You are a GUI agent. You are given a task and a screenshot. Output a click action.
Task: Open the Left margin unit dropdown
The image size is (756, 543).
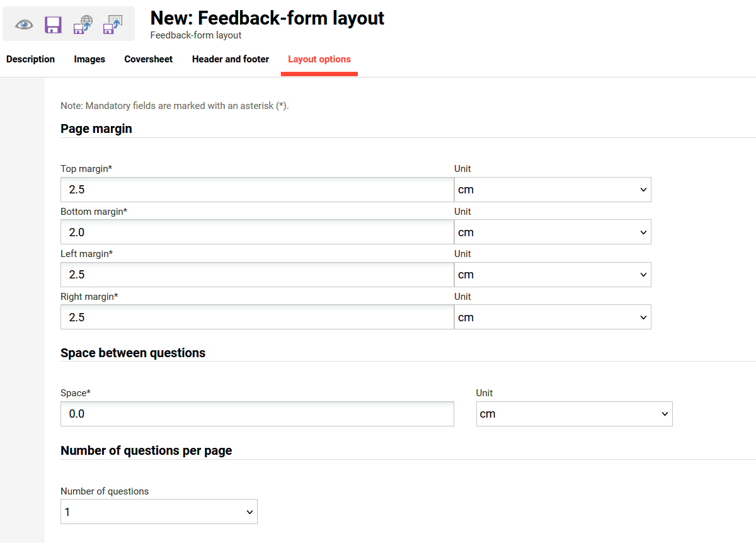click(553, 275)
